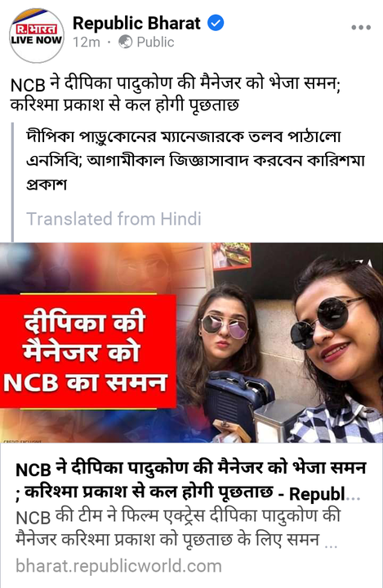This screenshot has height=588, width=383.
Task: Click the blue verified badge
Action: coord(216,23)
